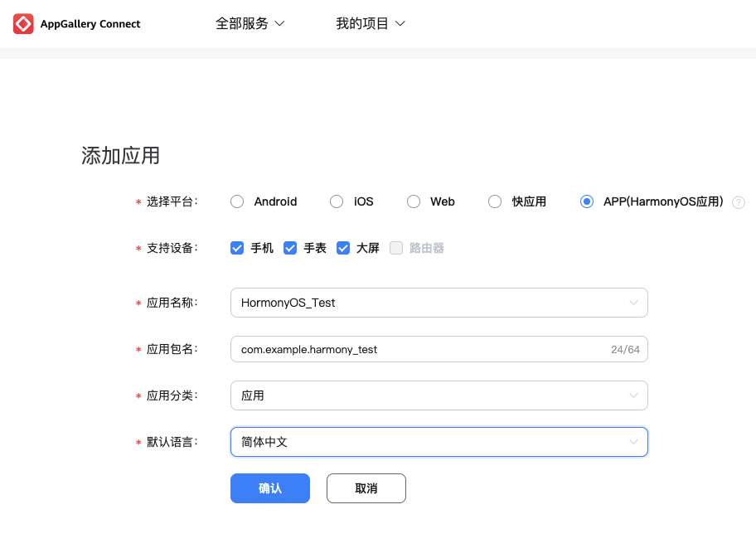The image size is (756, 553).
Task: Click the character counter 24/64 indicator
Action: [x=627, y=349]
